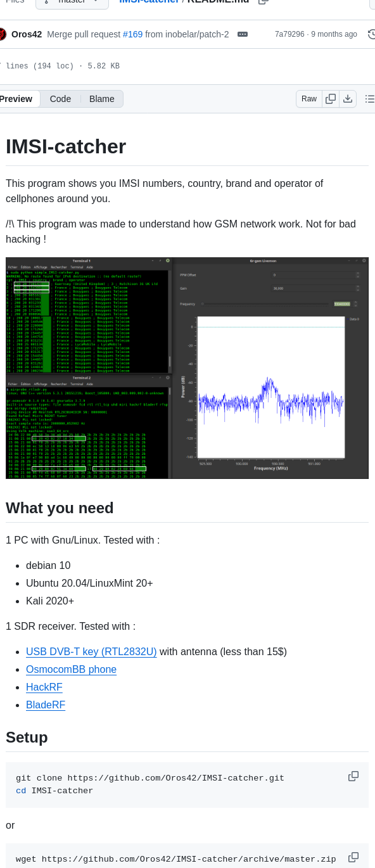Switch to the Blame tab
The image size is (375, 868).
pos(102,99)
